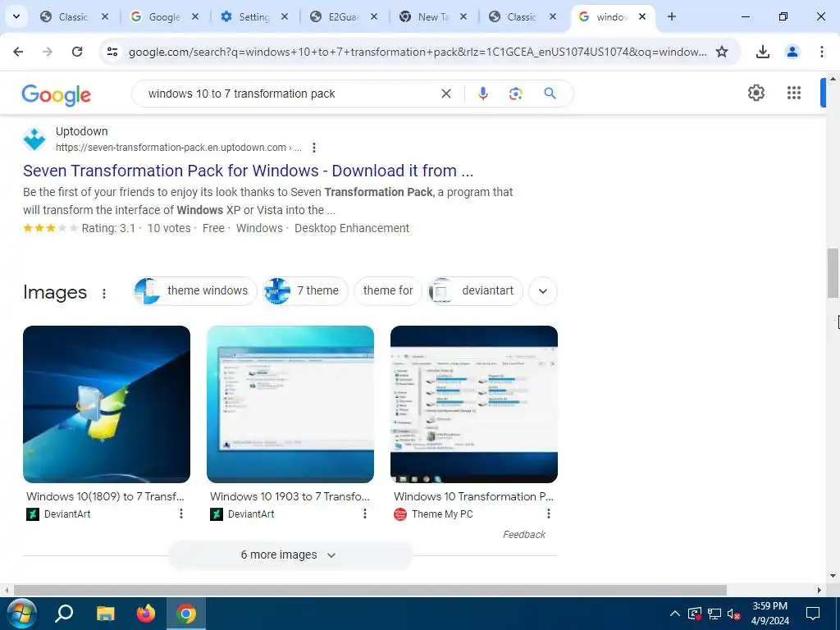
Task: Search by voice microphone icon
Action: (x=482, y=94)
